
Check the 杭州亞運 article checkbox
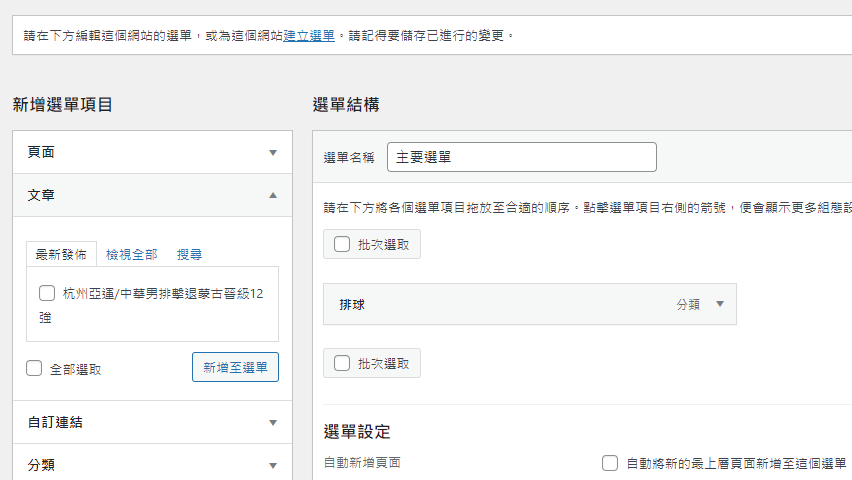[x=47, y=294]
